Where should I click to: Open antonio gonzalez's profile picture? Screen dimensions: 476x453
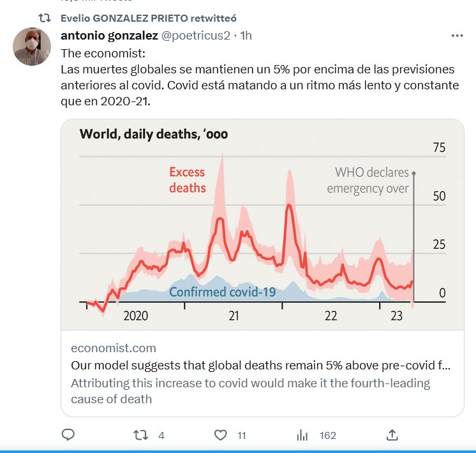click(x=32, y=47)
